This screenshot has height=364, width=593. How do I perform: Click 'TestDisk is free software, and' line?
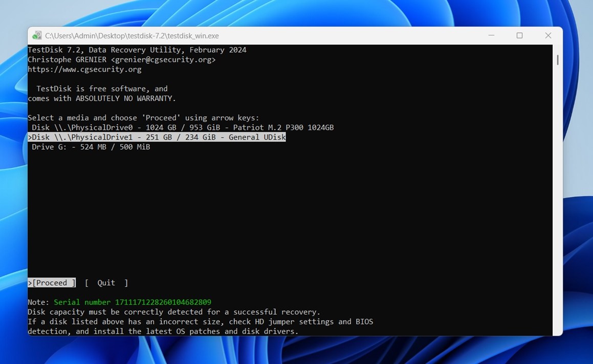pyautogui.click(x=102, y=88)
